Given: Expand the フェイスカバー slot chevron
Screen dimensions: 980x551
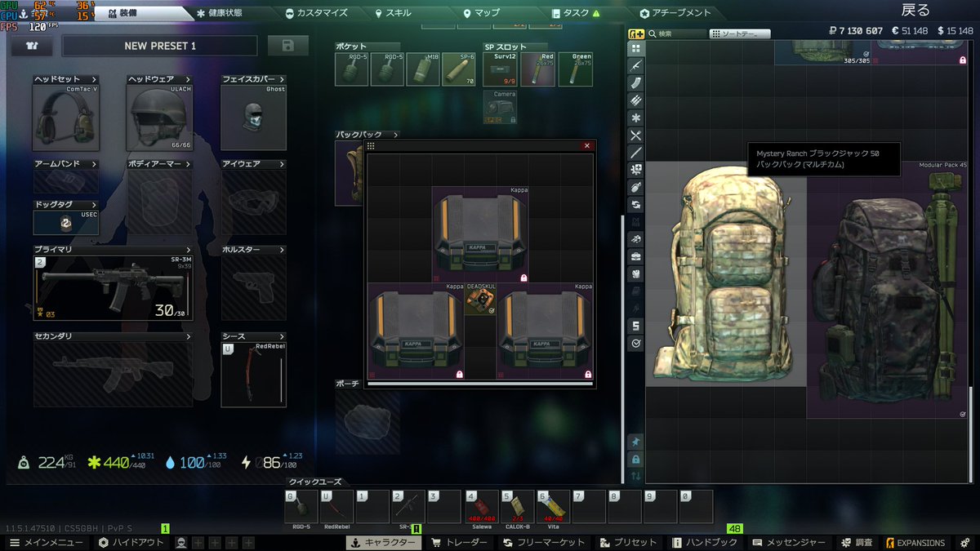Looking at the screenshot, I should coord(283,79).
